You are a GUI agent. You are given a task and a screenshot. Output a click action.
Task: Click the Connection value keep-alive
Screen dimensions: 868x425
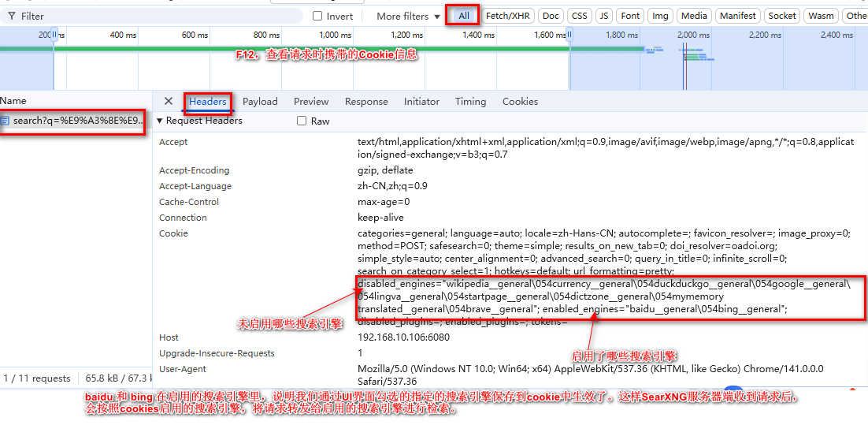tap(381, 218)
